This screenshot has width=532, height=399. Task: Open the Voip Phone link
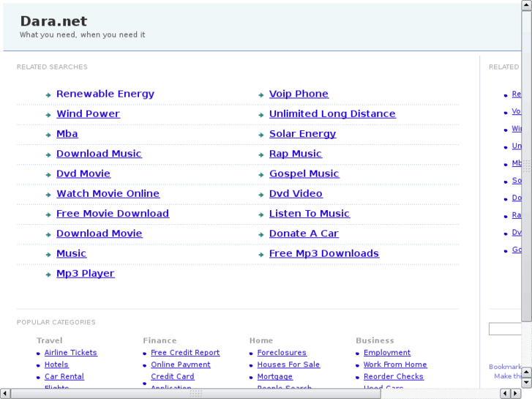(299, 94)
